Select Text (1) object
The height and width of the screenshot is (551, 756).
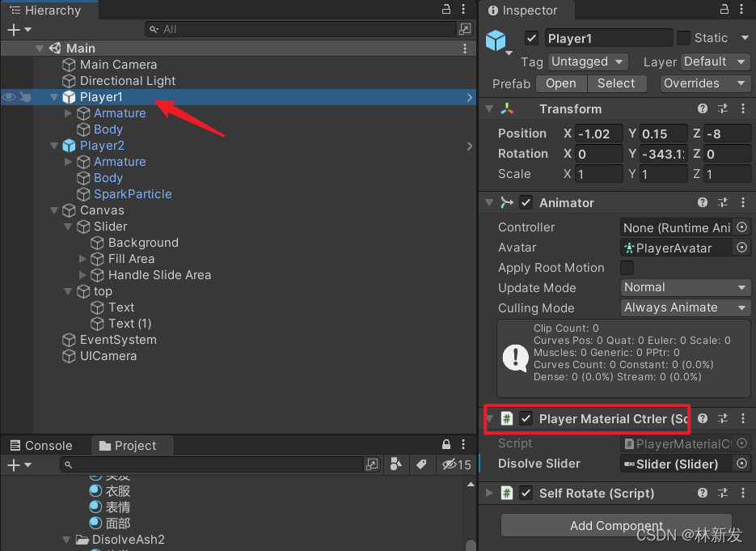(129, 324)
